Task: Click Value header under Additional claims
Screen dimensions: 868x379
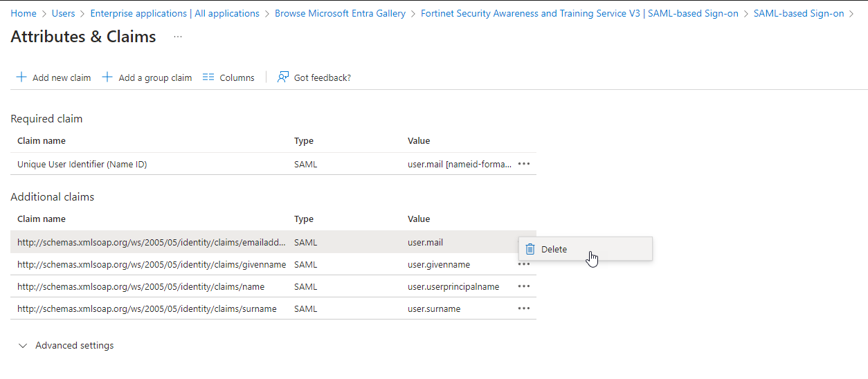Action: tap(419, 219)
